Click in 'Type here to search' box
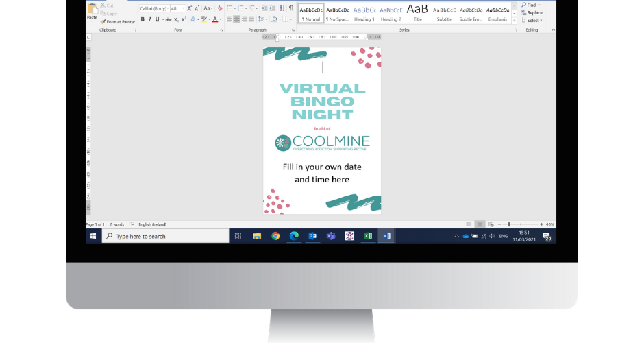This screenshot has width=644, height=343. pos(166,236)
